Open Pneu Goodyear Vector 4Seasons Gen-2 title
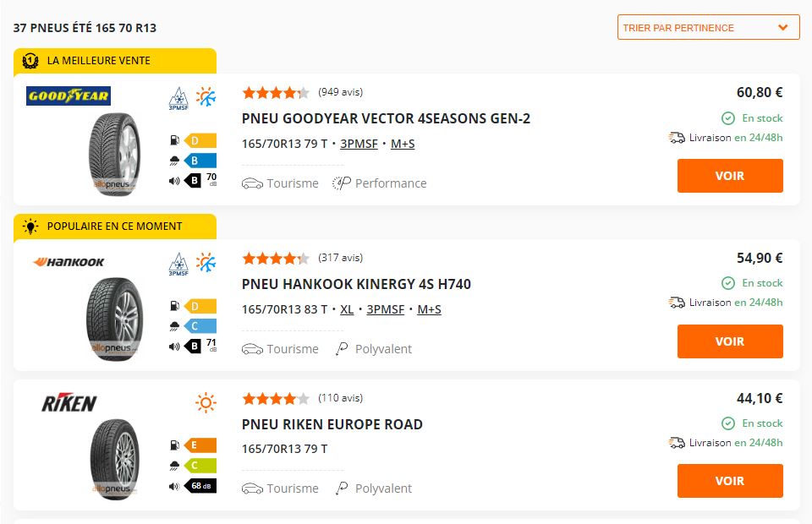The height and width of the screenshot is (524, 812). click(386, 118)
